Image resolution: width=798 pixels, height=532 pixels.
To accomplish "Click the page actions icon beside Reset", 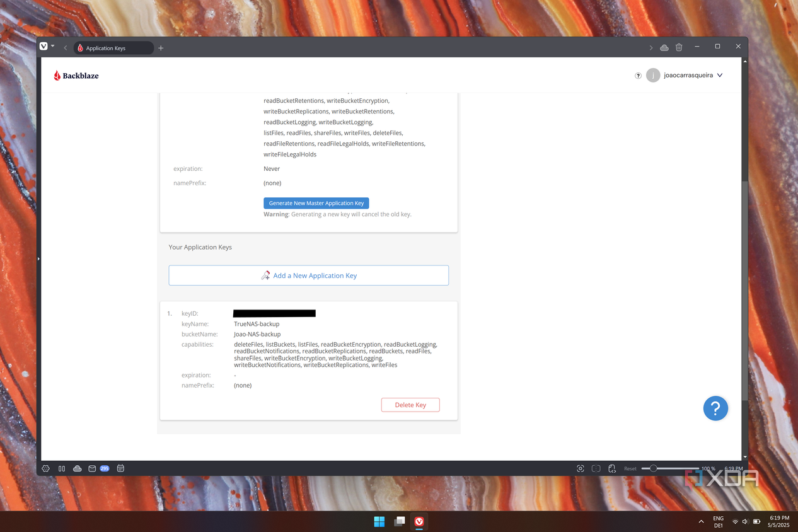I will 611,468.
